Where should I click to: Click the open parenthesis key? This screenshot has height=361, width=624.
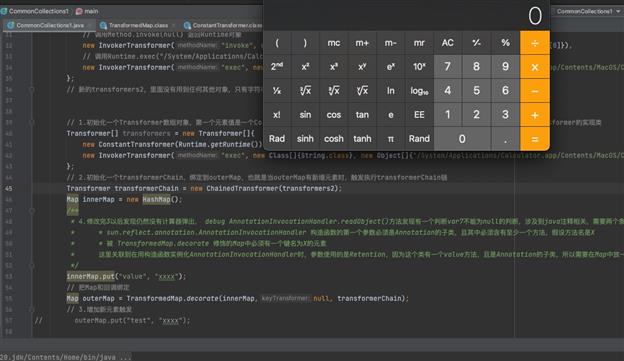(x=277, y=43)
